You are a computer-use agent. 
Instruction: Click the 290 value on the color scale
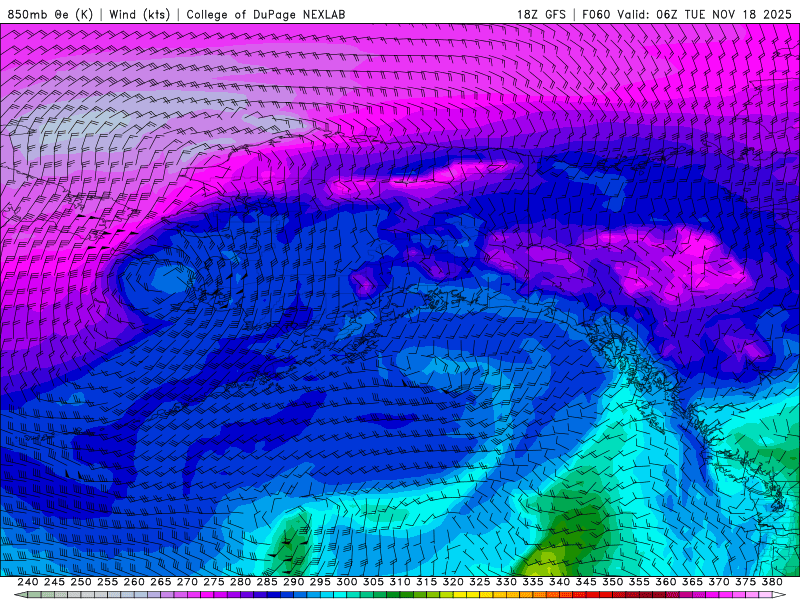(293, 582)
